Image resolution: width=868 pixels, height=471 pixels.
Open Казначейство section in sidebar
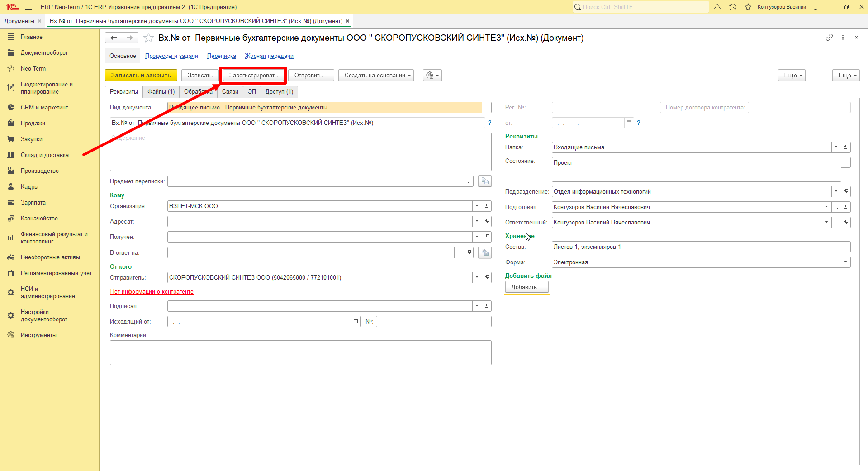39,218
